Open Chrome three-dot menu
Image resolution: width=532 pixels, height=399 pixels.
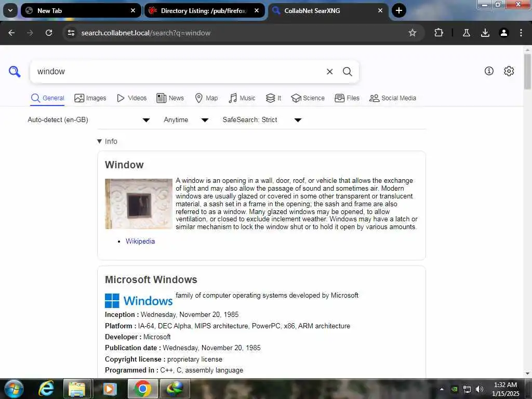pyautogui.click(x=521, y=33)
